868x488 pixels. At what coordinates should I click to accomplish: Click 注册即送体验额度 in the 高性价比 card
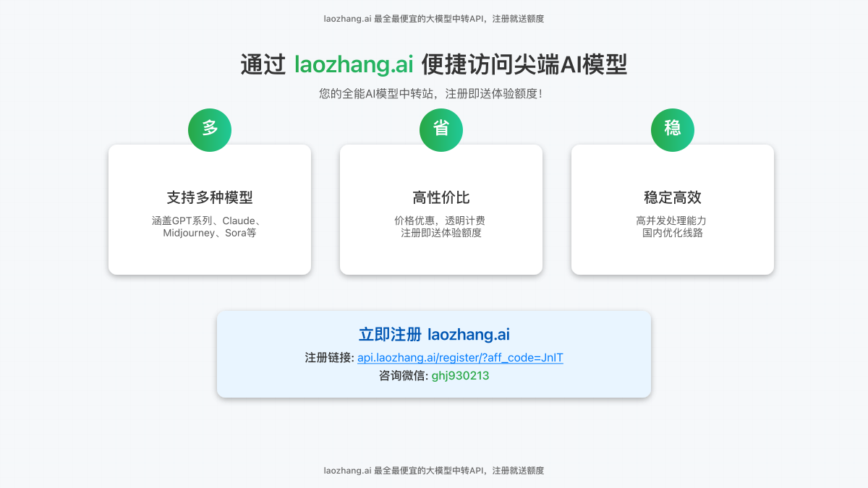[x=441, y=233]
